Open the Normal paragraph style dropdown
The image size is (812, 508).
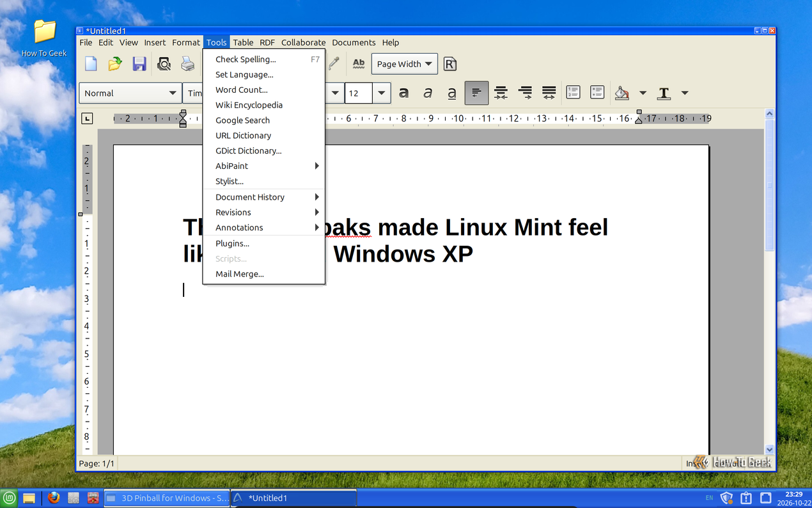tap(130, 93)
